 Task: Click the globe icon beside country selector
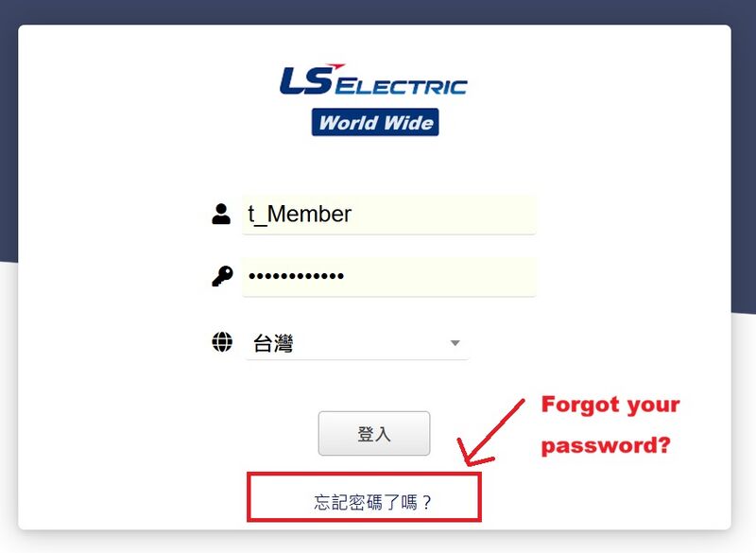tap(222, 342)
